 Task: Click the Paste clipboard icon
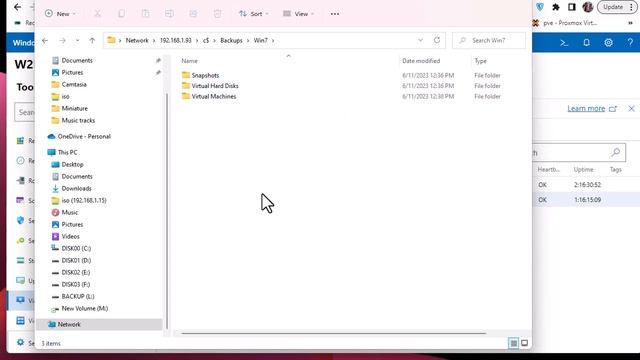click(x=145, y=14)
